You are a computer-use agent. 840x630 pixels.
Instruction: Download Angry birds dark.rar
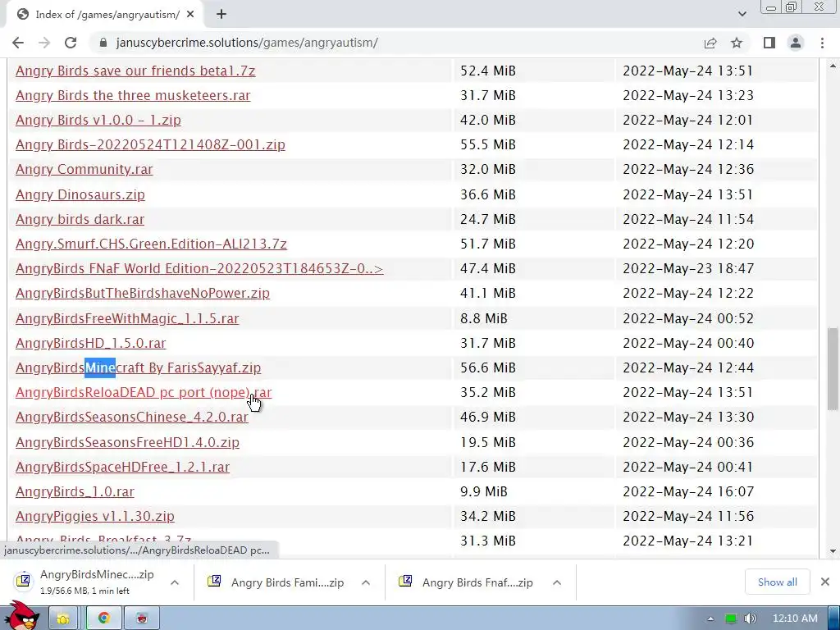point(80,219)
